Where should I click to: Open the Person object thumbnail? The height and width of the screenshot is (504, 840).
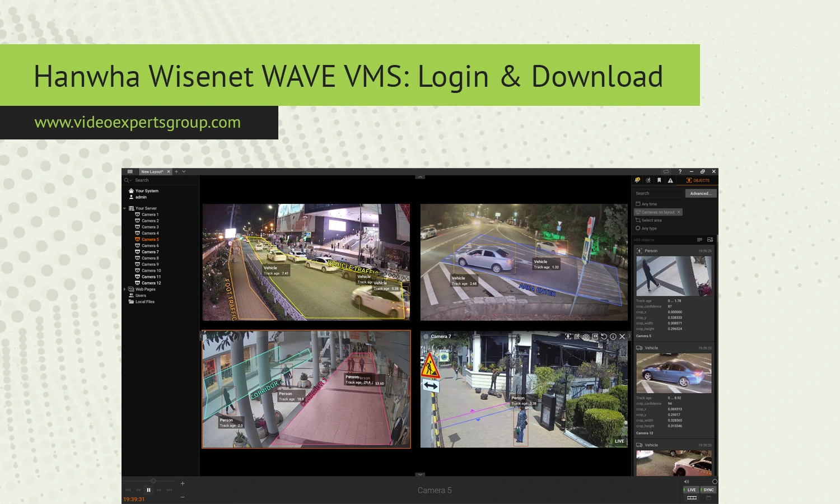click(674, 276)
